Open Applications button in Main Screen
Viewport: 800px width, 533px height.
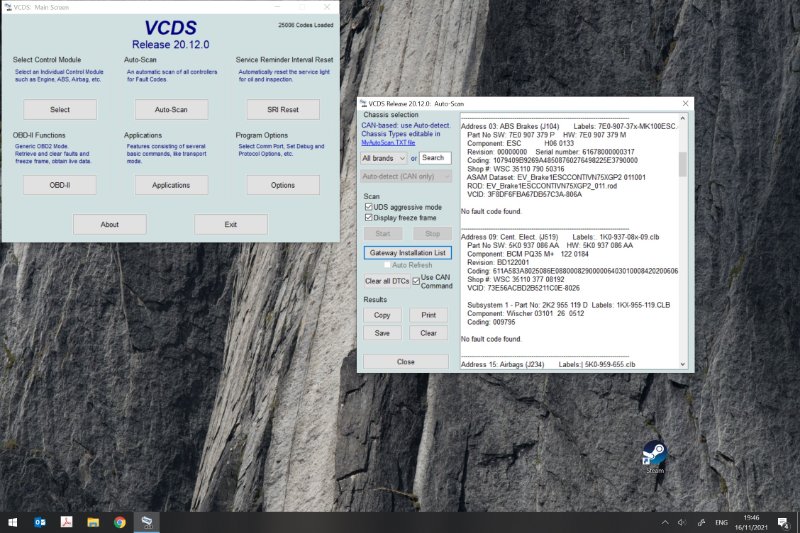click(171, 185)
